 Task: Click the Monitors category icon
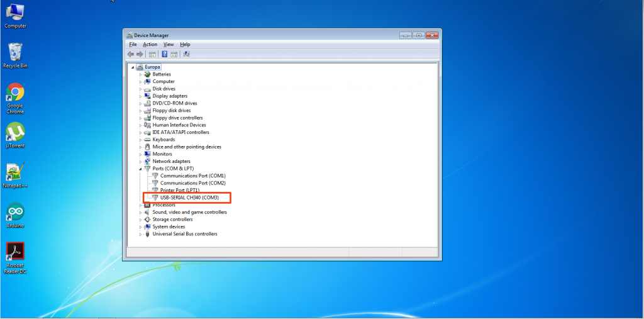coord(147,154)
